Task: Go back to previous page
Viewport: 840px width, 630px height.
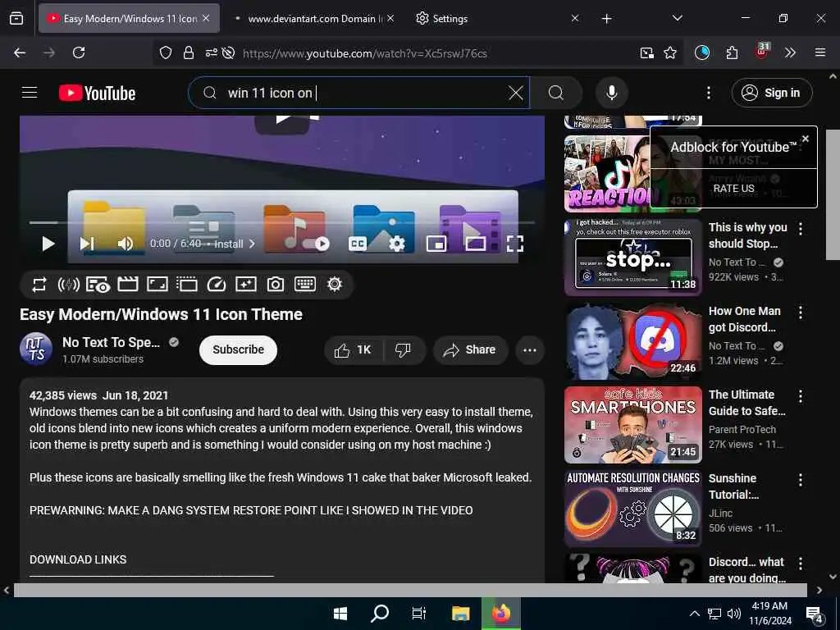Action: (20, 52)
